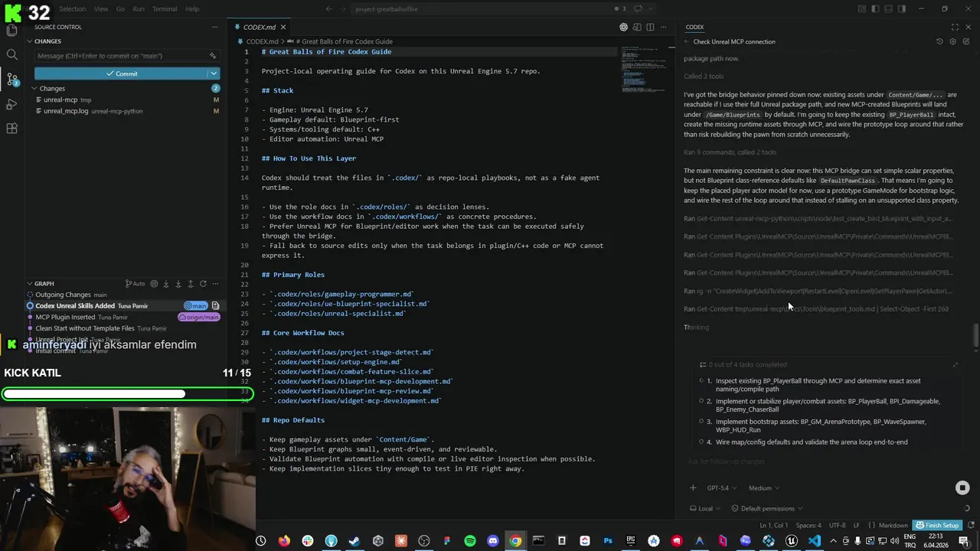The width and height of the screenshot is (980, 551).
Task: Open Discord from the taskbar
Action: [493, 541]
